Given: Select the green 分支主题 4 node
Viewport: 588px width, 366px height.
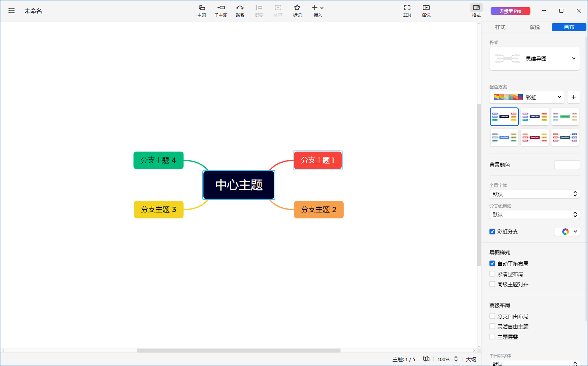Looking at the screenshot, I should pyautogui.click(x=159, y=160).
